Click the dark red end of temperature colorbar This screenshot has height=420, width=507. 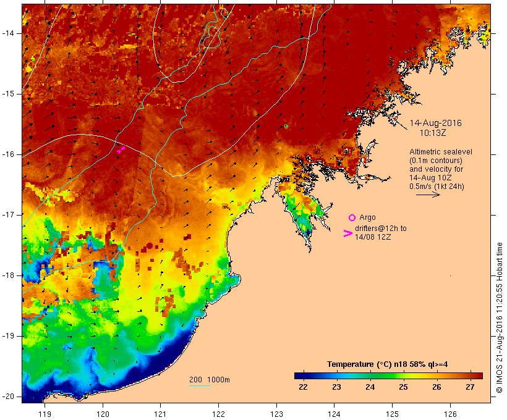tap(479, 376)
